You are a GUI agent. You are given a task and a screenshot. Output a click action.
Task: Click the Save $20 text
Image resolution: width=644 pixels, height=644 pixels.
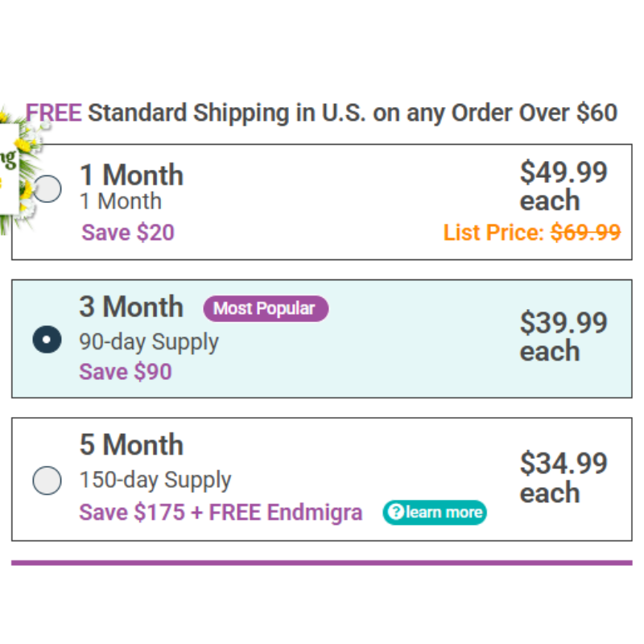click(x=128, y=233)
